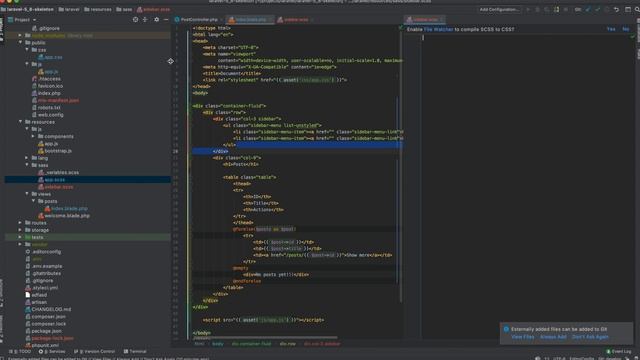Expand the routes folder
Viewport: 640px width, 360px height.
[20, 223]
